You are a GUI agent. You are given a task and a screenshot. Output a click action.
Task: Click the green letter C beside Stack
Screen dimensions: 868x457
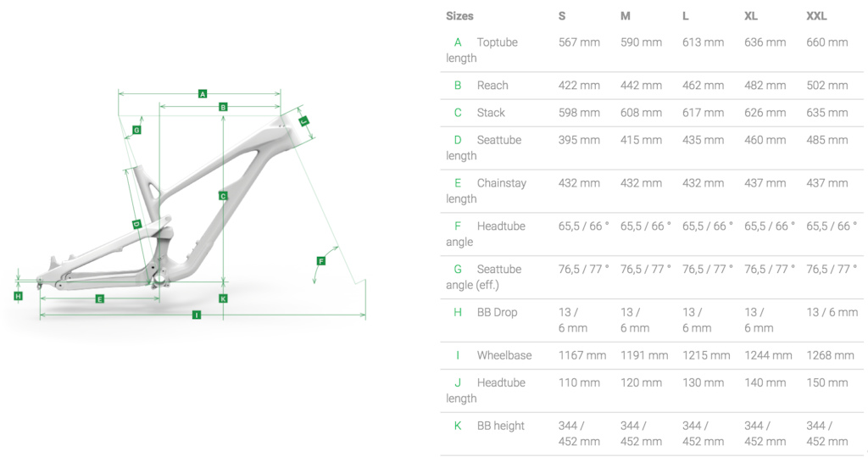pyautogui.click(x=458, y=113)
